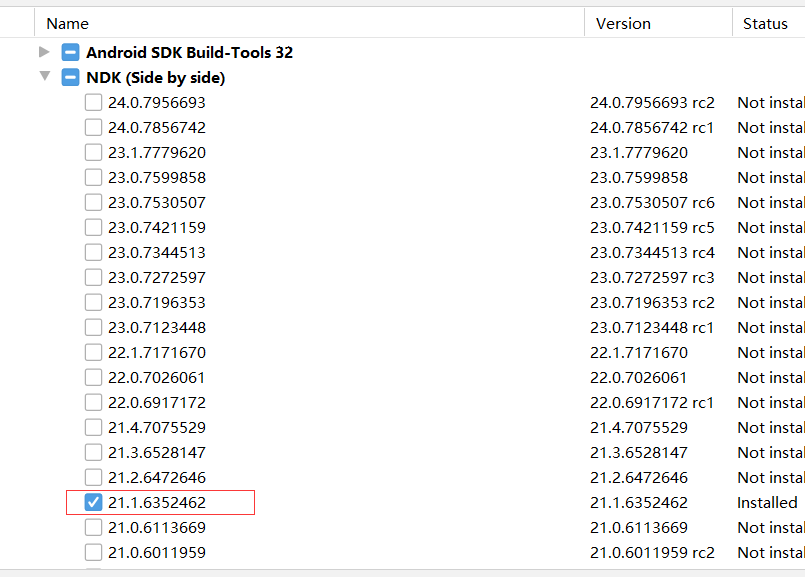Check NDK 24.0.7856742 rc1

click(93, 127)
